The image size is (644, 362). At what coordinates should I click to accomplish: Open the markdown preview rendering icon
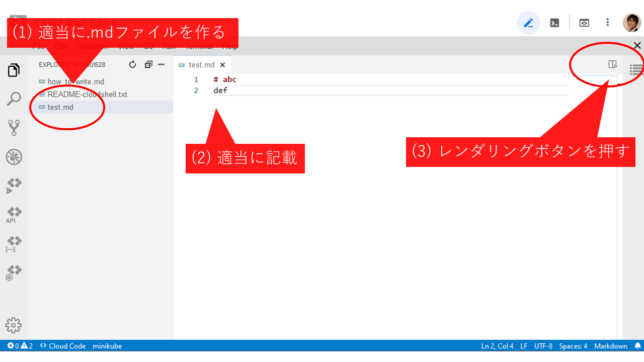pyautogui.click(x=612, y=64)
